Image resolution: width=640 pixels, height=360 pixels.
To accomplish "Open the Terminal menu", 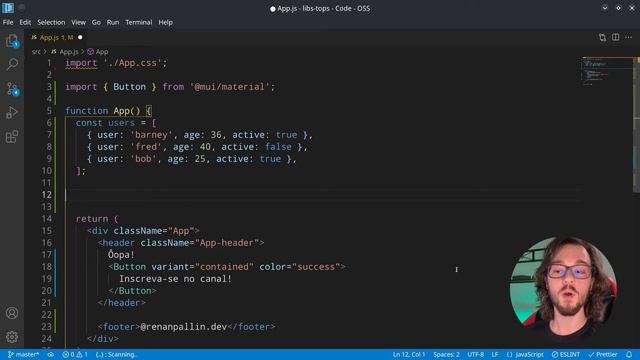I will tap(139, 22).
